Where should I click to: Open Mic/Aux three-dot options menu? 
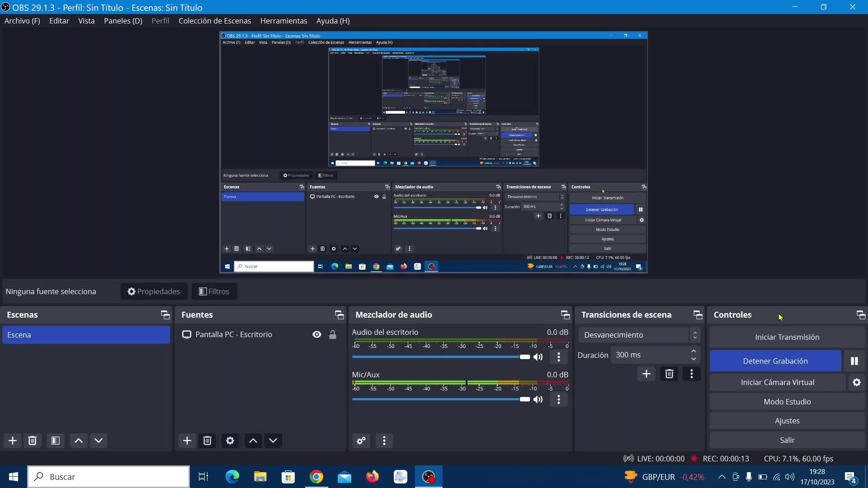[558, 399]
